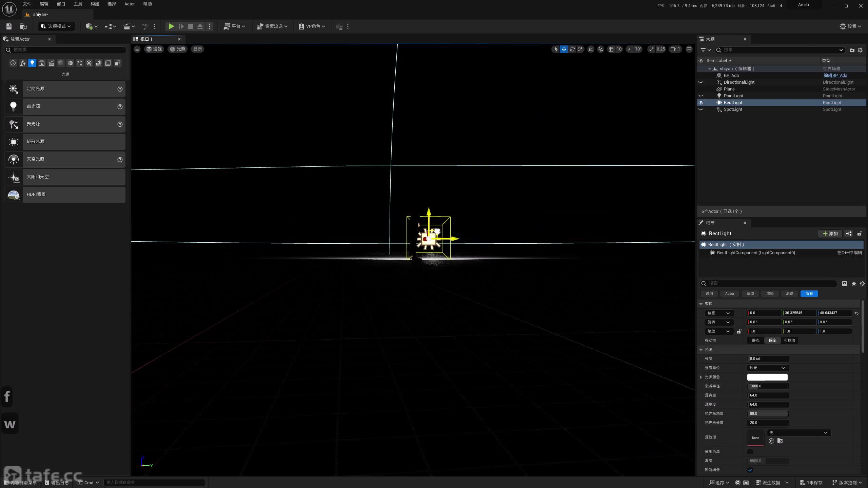Viewport: 868px width, 488px height.
Task: Click the 添加 add component button
Action: click(x=830, y=234)
